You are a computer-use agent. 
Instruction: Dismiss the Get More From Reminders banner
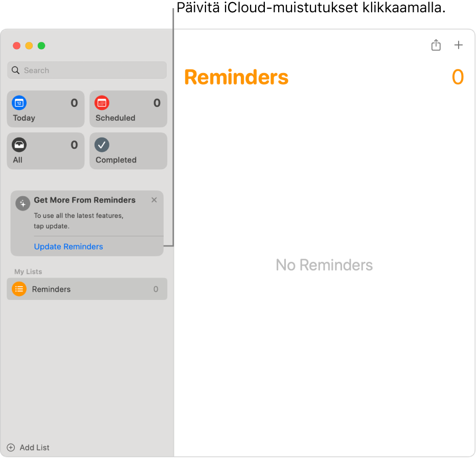(154, 200)
